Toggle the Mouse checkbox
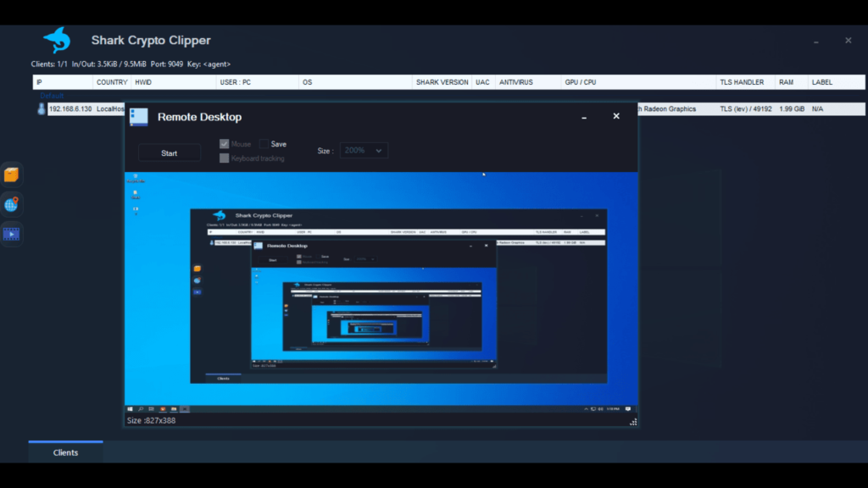Viewport: 868px width, 488px height. click(224, 144)
